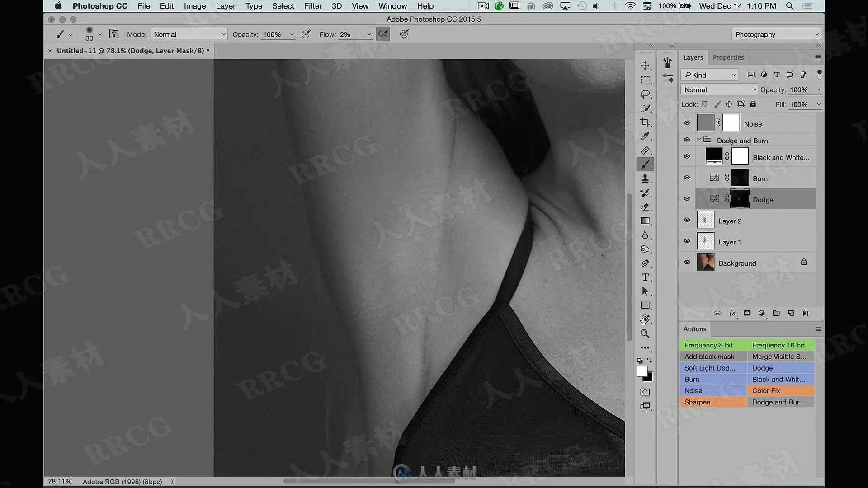Viewport: 868px width, 488px height.
Task: Open the Select menu
Action: click(283, 6)
